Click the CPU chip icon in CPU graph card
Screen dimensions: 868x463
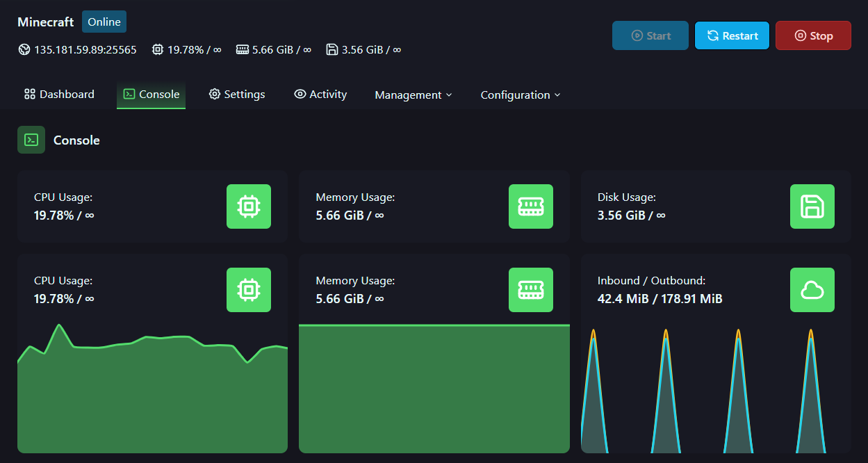[249, 290]
